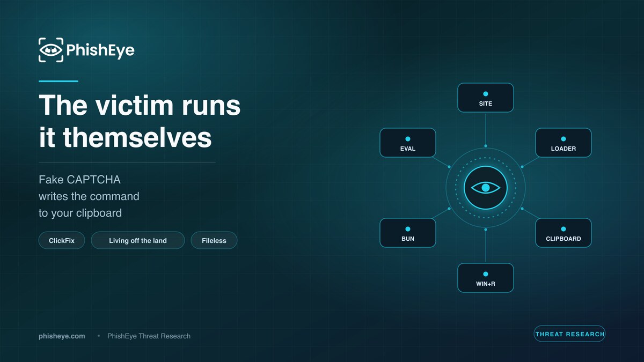Select the CLIPBOARD node box

coord(563,233)
